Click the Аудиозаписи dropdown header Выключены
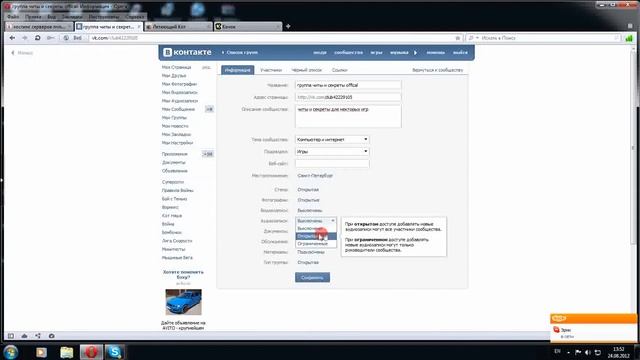This screenshot has height=360, width=640. (316, 221)
